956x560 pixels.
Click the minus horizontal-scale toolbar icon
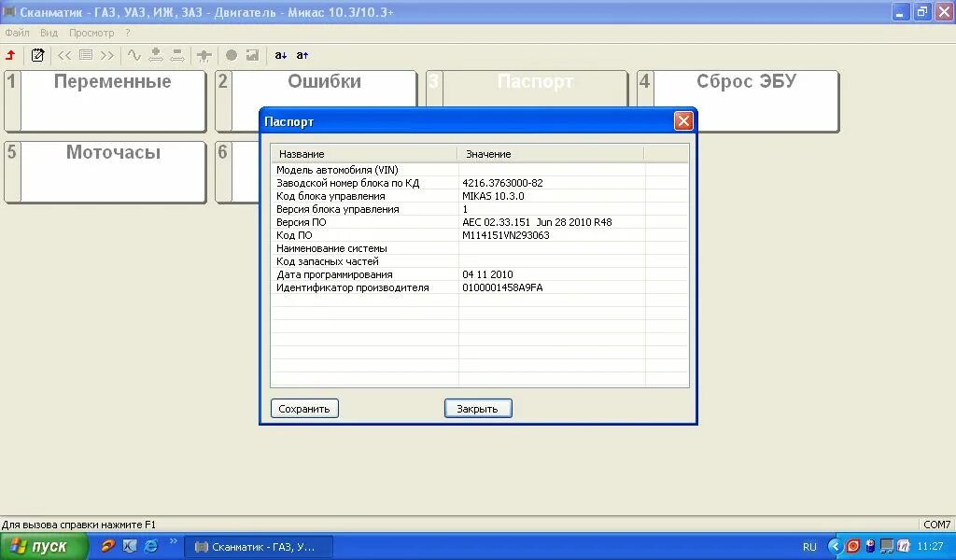click(x=176, y=55)
